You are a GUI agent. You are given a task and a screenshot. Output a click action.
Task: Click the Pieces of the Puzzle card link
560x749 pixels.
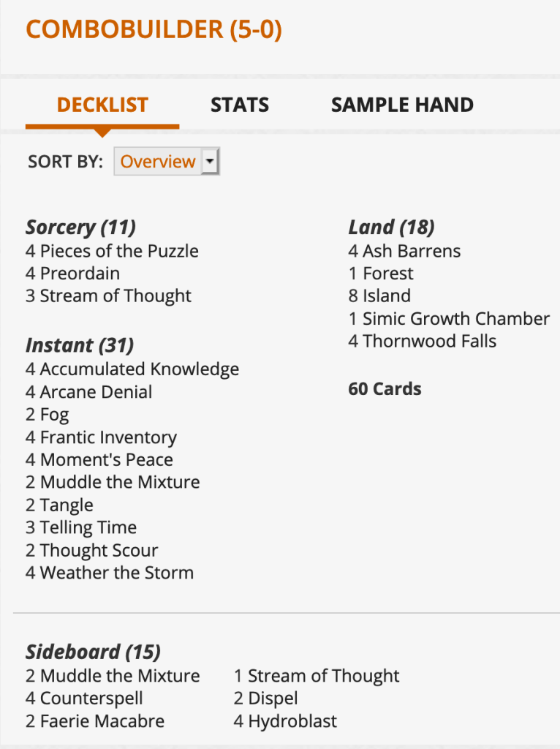coord(119,251)
